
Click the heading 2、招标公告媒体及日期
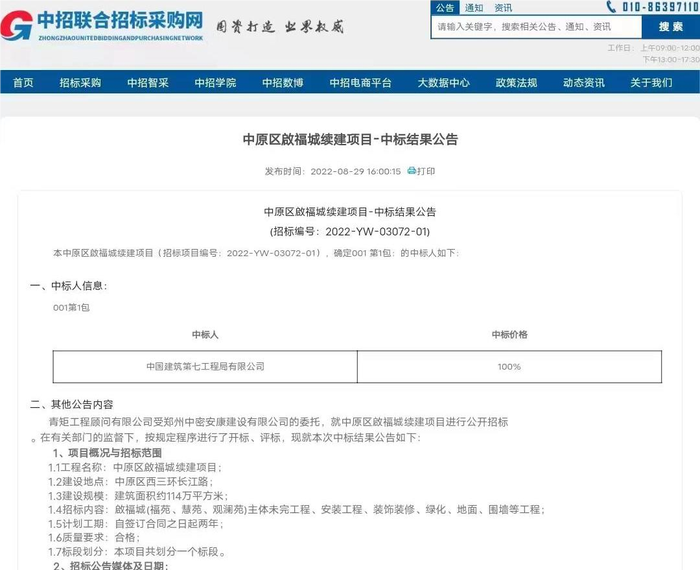(x=111, y=566)
